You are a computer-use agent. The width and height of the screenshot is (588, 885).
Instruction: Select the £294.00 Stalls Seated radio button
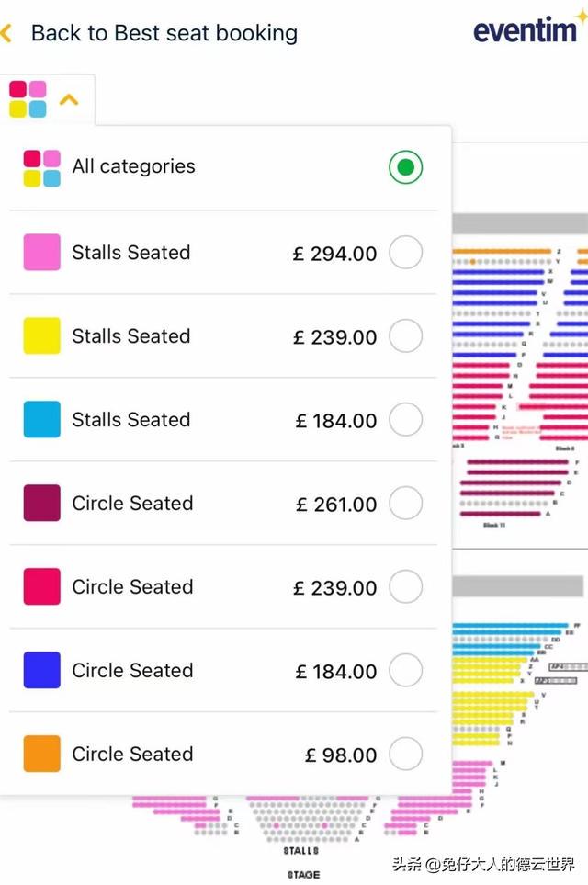405,253
